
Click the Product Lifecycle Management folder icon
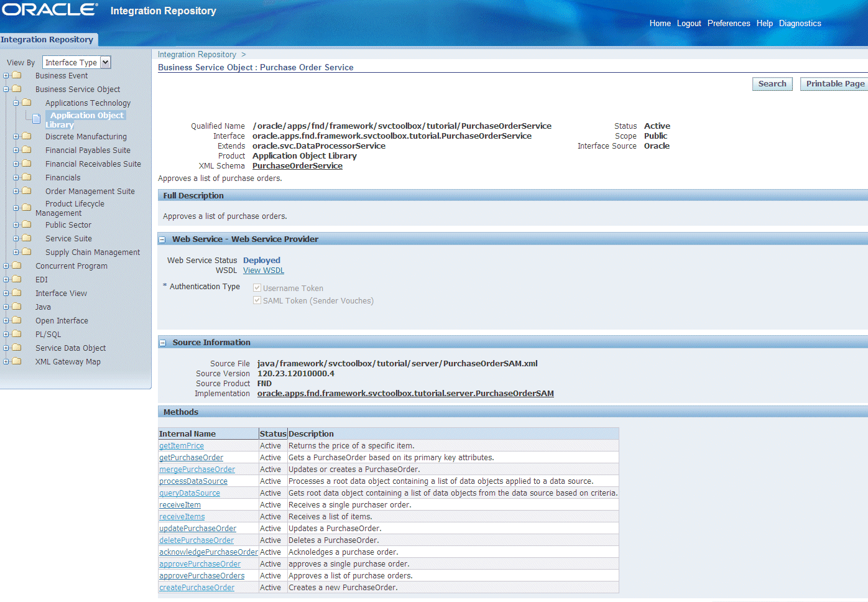[x=27, y=208]
